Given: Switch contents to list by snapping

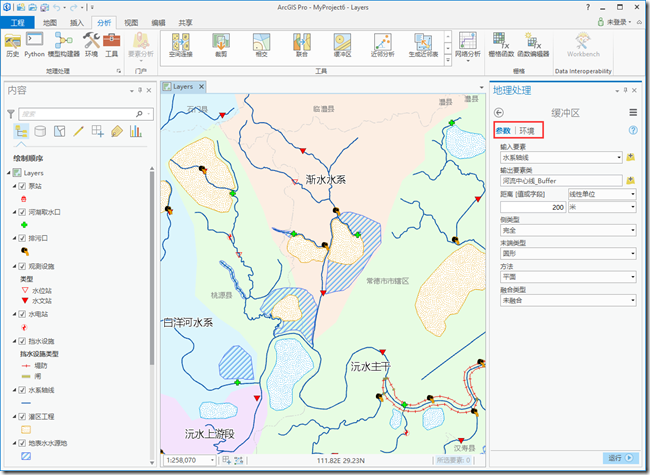Looking at the screenshot, I should pos(97,131).
